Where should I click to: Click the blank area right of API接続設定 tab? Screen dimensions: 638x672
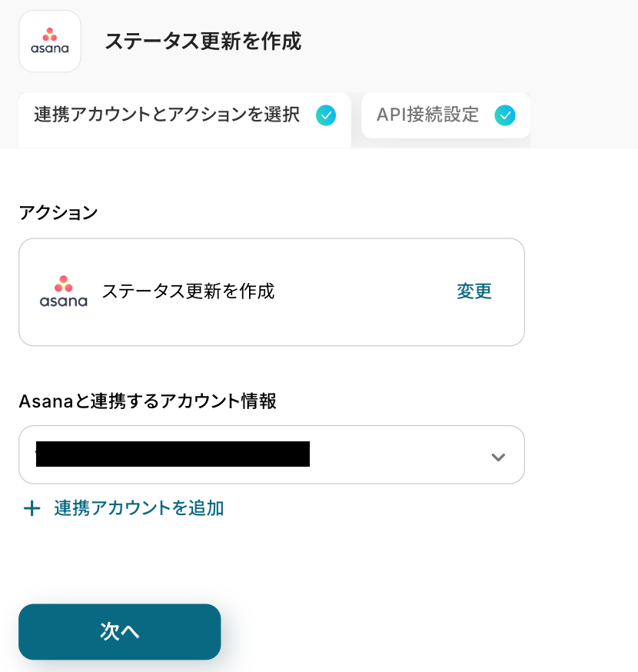(x=584, y=115)
